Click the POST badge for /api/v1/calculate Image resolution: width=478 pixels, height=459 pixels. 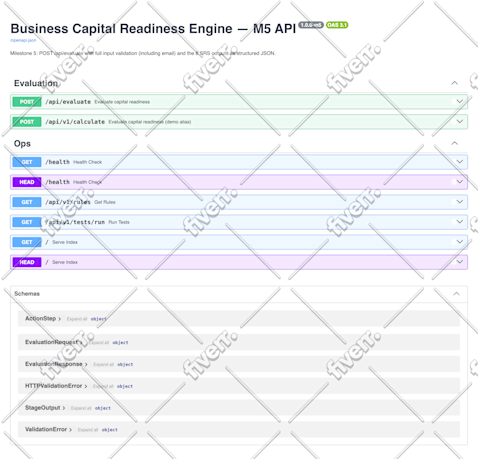[27, 122]
